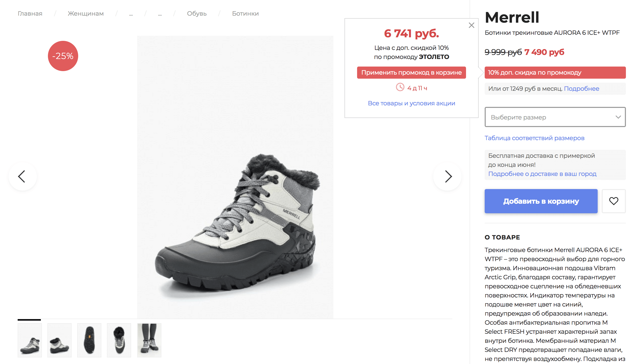637x364 pixels.
Task: Show the previous product photo
Action: tap(22, 176)
